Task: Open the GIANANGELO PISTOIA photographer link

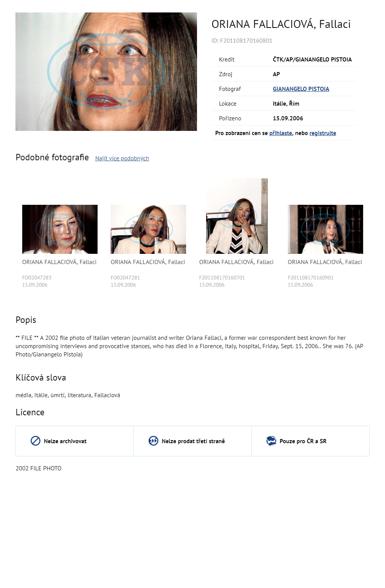Action: point(301,89)
